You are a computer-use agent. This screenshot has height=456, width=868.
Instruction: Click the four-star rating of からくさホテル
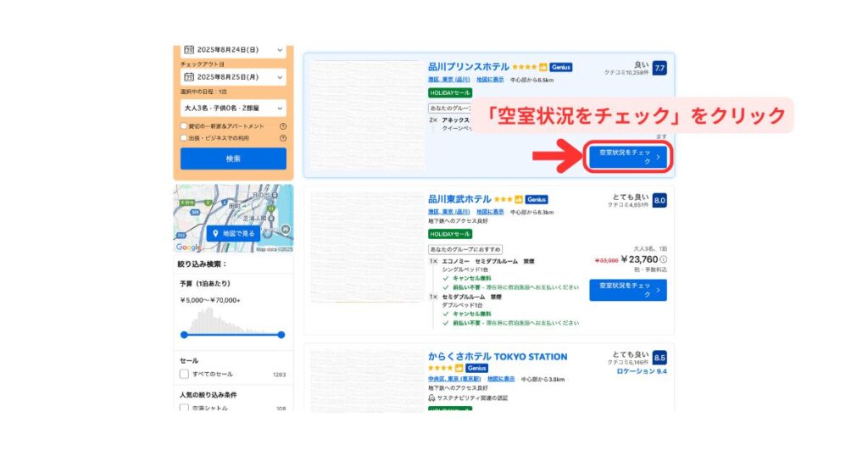(x=440, y=368)
